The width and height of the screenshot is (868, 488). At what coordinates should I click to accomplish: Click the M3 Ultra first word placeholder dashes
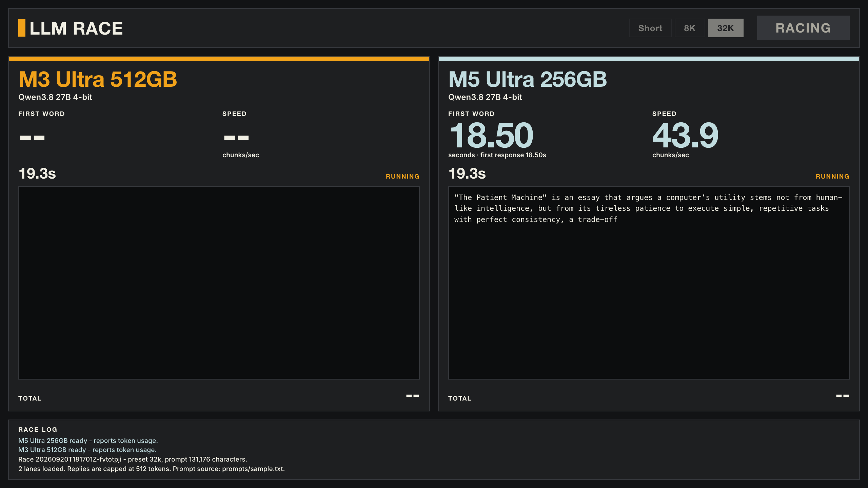point(32,138)
